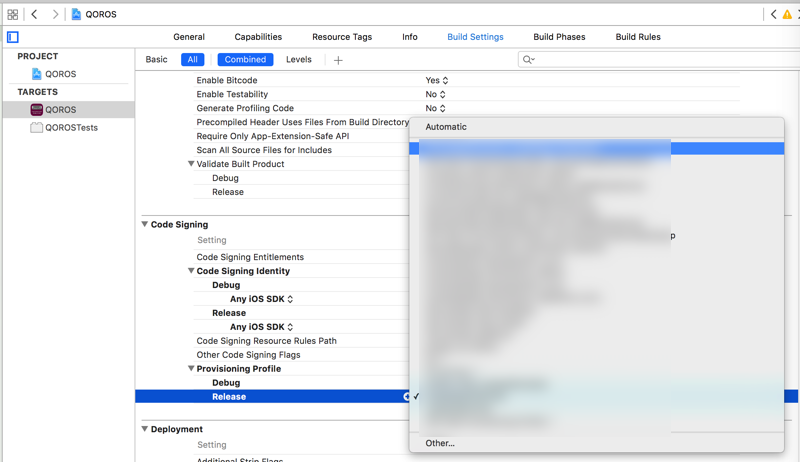Focus the build settings search field
This screenshot has height=462, width=800.
pos(659,60)
